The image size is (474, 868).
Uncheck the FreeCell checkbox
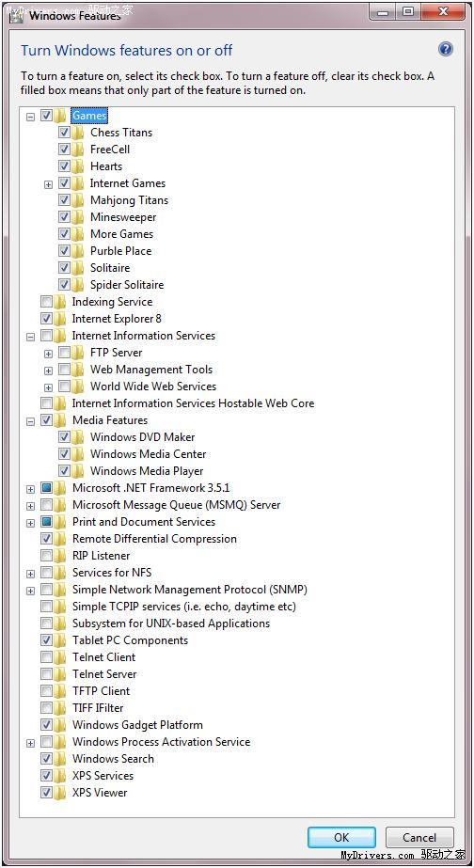click(x=64, y=150)
